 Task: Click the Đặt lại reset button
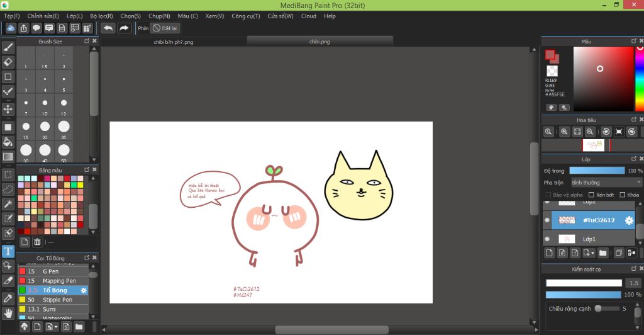165,28
